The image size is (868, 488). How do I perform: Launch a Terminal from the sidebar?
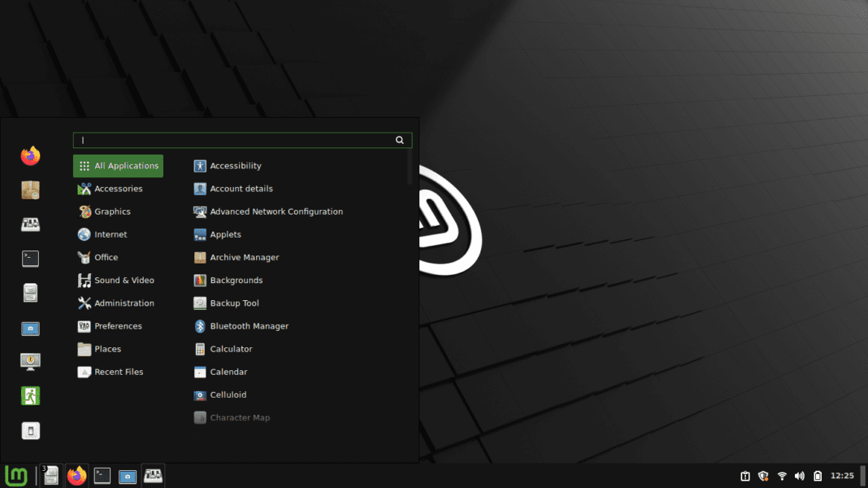click(x=30, y=258)
